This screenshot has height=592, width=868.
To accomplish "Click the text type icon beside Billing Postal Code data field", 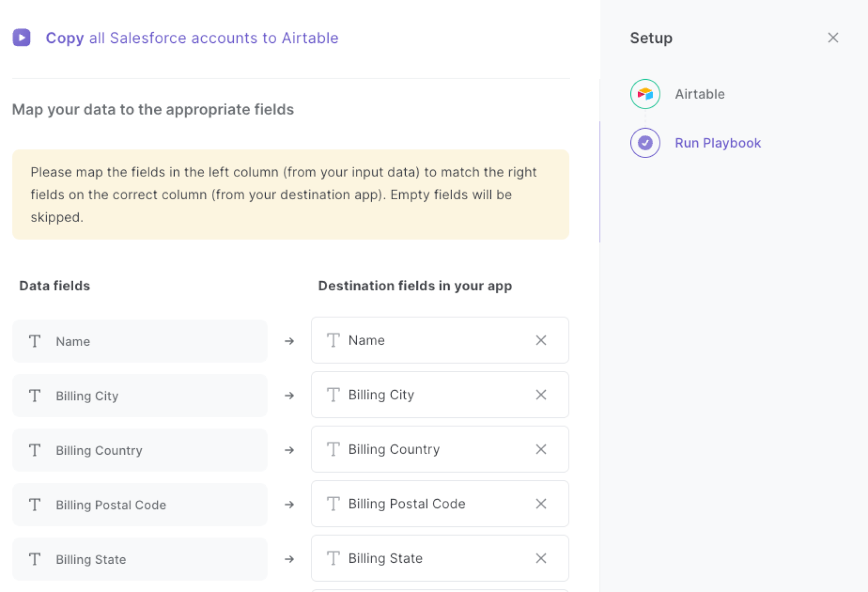I will (35, 505).
